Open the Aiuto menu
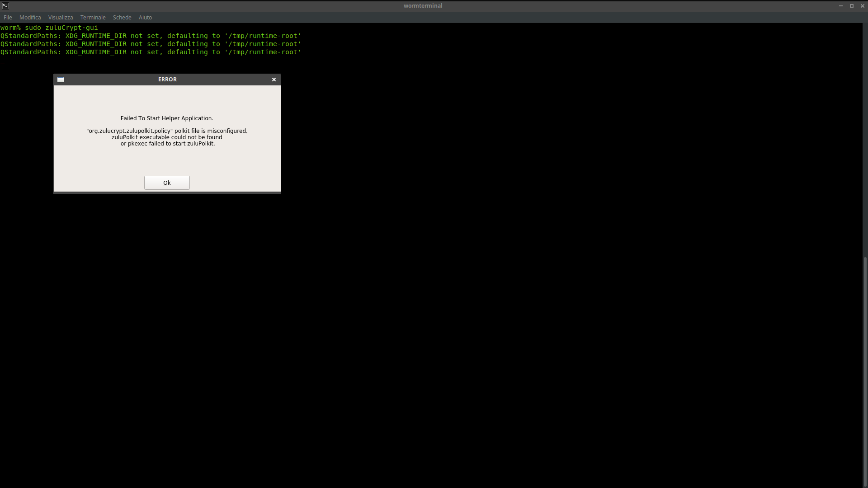Viewport: 868px width, 488px height. (145, 17)
